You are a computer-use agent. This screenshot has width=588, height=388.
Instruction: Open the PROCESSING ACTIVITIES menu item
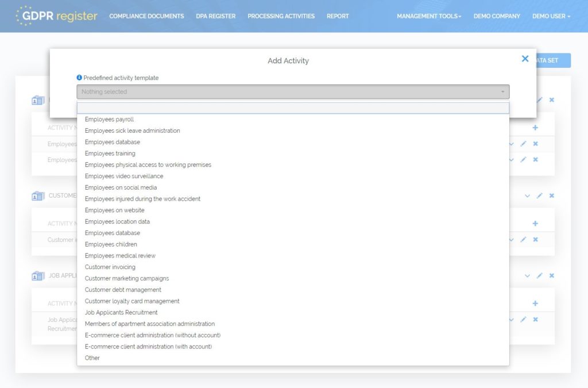point(281,16)
